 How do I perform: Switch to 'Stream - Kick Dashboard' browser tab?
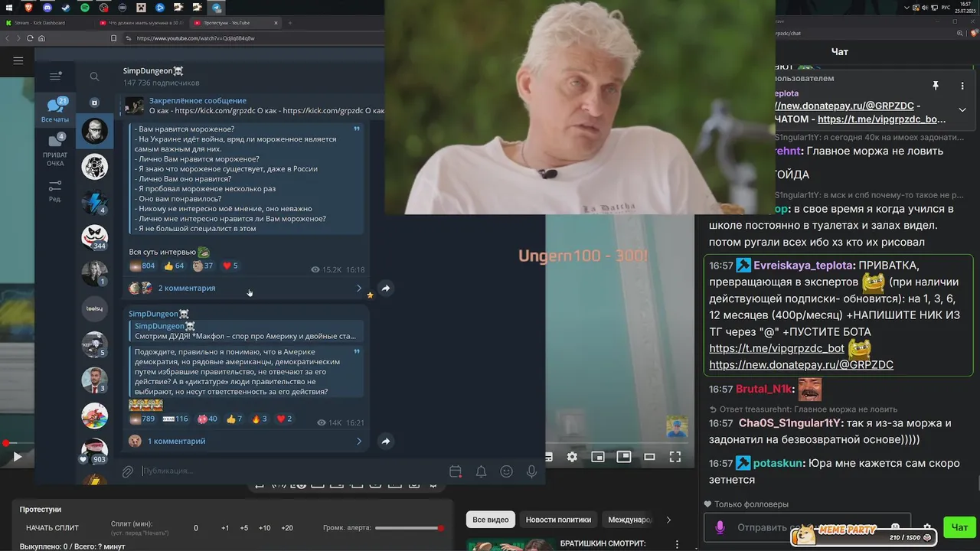[x=44, y=23]
